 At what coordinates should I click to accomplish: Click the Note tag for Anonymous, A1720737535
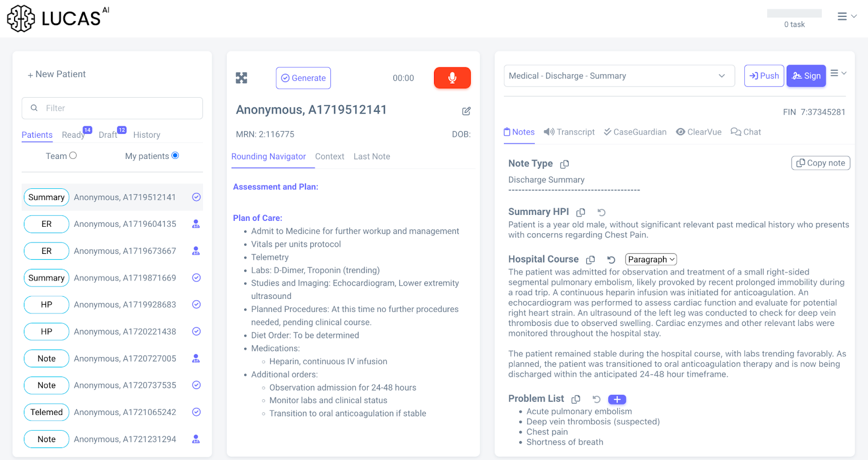(x=47, y=386)
